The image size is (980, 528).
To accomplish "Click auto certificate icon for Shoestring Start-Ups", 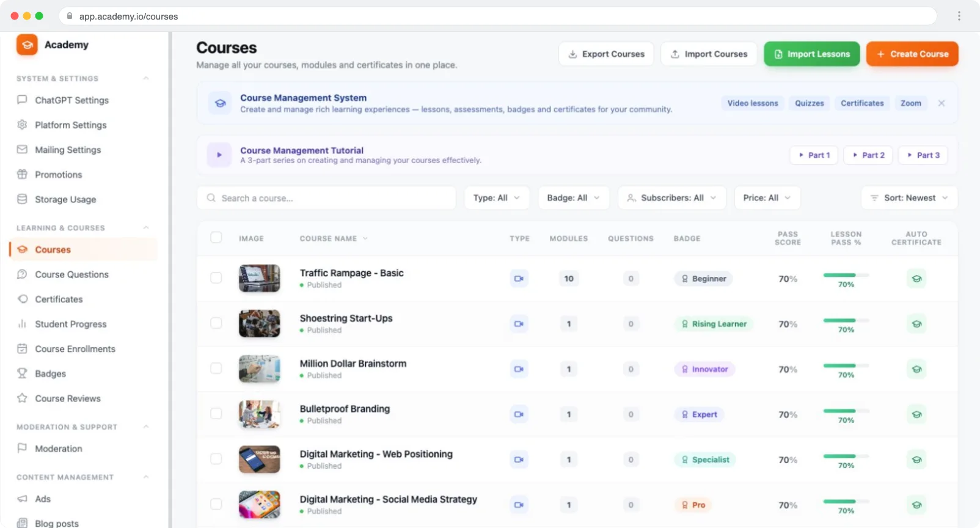I will (916, 324).
